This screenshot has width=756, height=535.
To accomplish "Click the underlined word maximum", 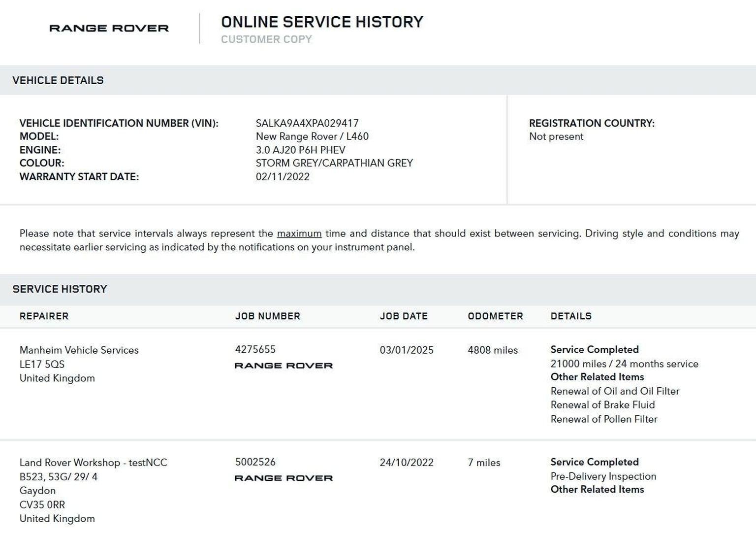I will coord(299,234).
